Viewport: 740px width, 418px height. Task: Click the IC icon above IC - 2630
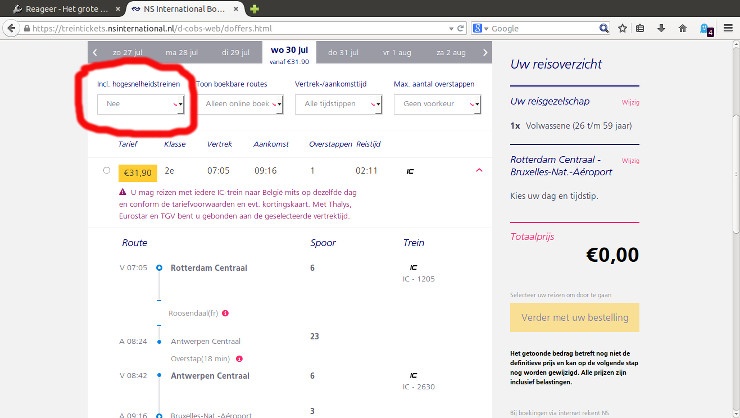[413, 376]
